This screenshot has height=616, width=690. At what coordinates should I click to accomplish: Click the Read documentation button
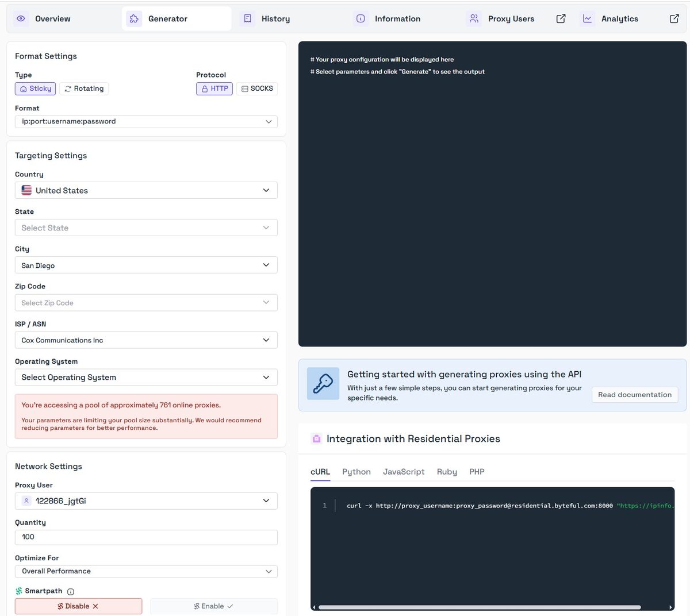tap(635, 395)
